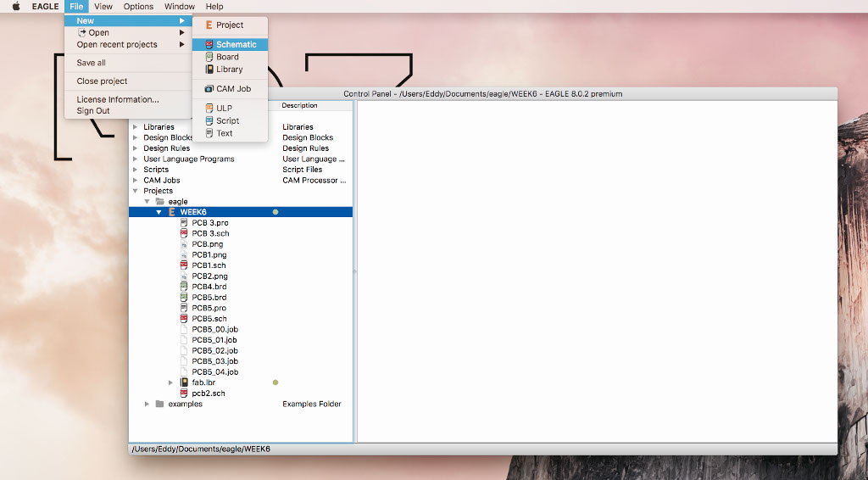
Task: Select PCB5_01.job in project tree
Action: (214, 340)
